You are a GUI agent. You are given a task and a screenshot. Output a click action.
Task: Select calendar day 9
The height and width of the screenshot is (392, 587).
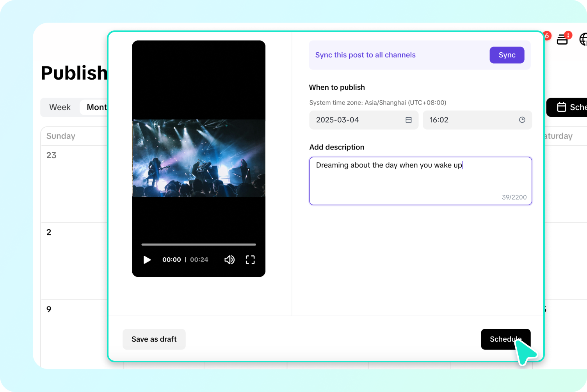click(49, 309)
